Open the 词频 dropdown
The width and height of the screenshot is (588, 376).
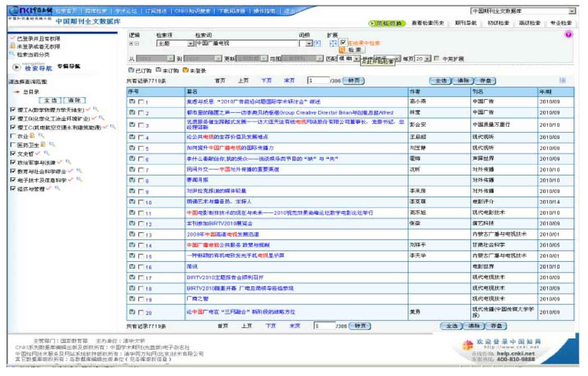click(306, 43)
